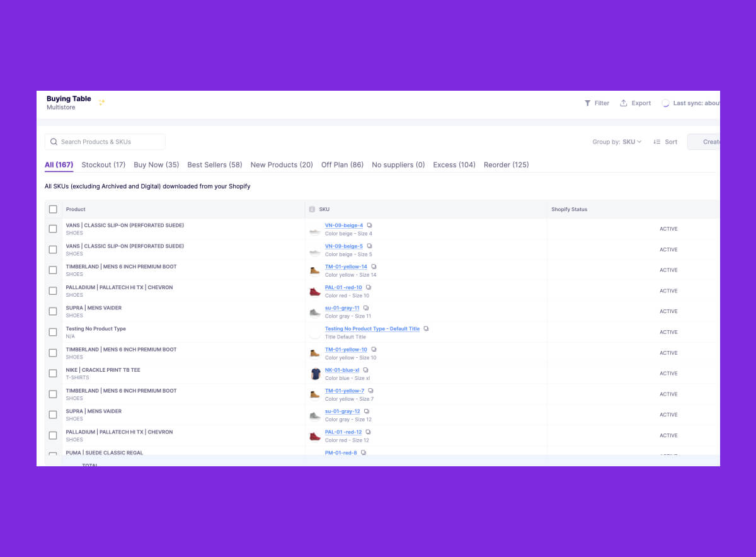Click PUMA | SUEDE CLASSIC REGAL product name
The width and height of the screenshot is (756, 557).
coord(105,452)
